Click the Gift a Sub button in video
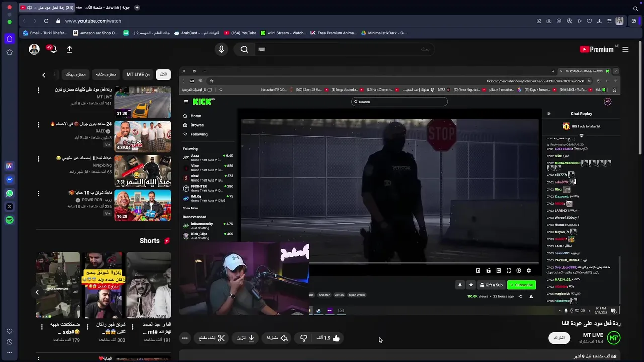This screenshot has height=362, width=644. pyautogui.click(x=491, y=285)
